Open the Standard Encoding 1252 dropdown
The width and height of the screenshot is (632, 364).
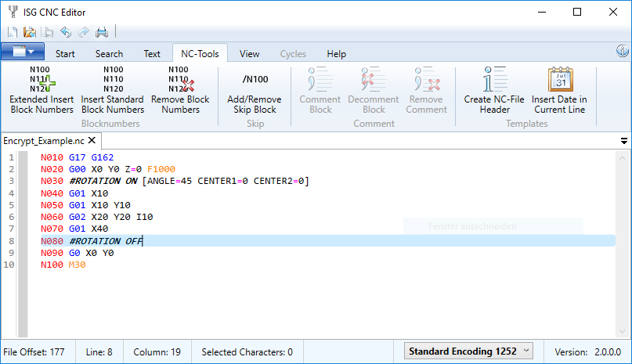(x=468, y=351)
